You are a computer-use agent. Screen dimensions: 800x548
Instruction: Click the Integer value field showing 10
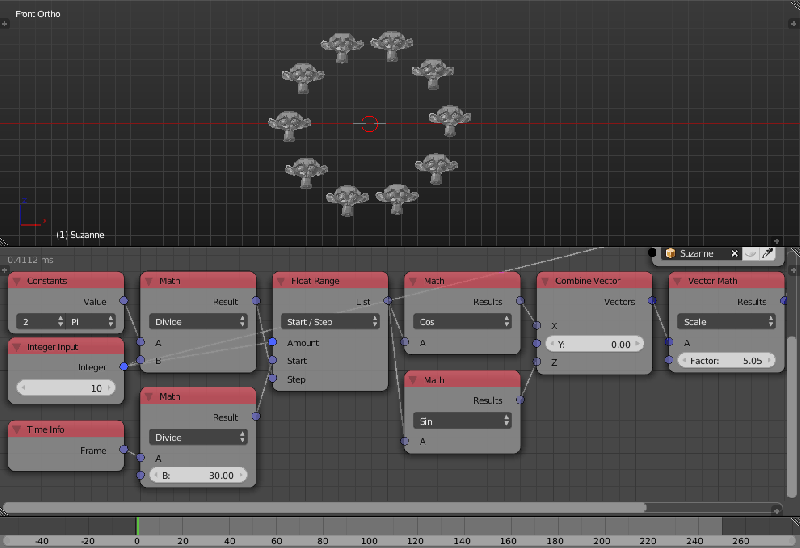(x=66, y=388)
